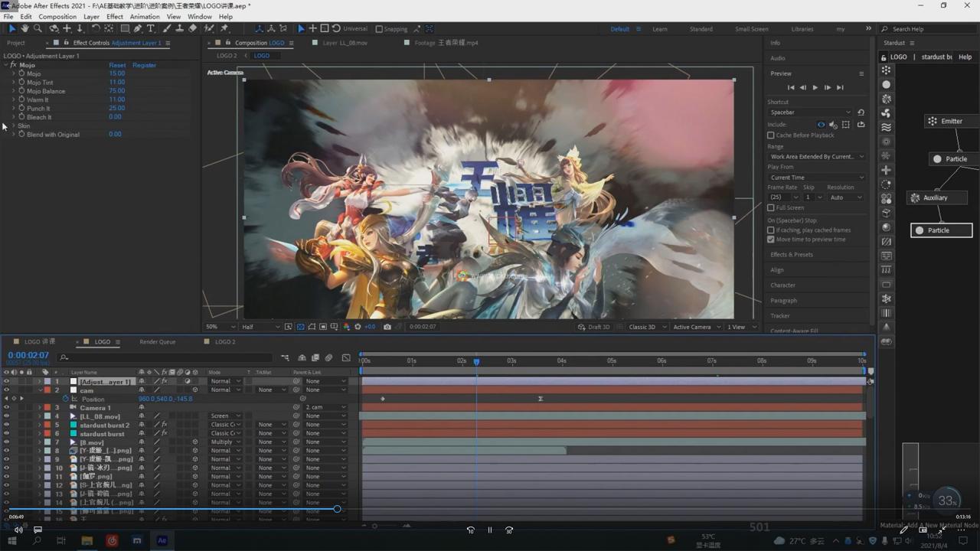Viewport: 980px width, 551px height.
Task: Enable Full Screen preview option
Action: (x=771, y=207)
